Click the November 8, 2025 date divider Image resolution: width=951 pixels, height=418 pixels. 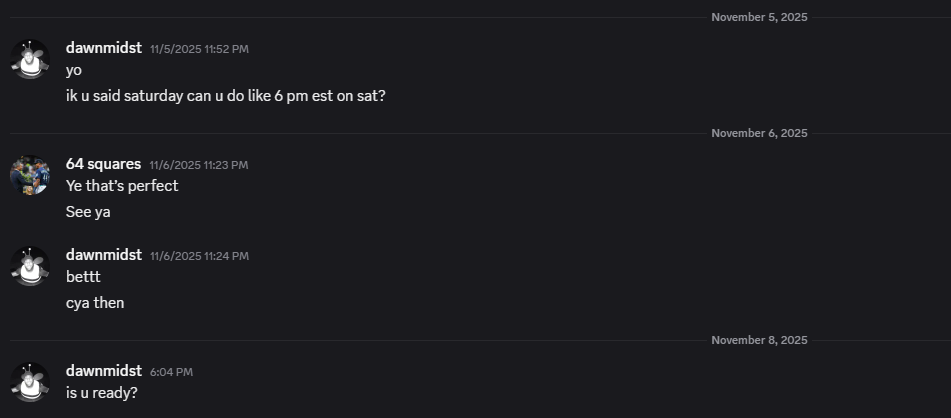click(759, 340)
